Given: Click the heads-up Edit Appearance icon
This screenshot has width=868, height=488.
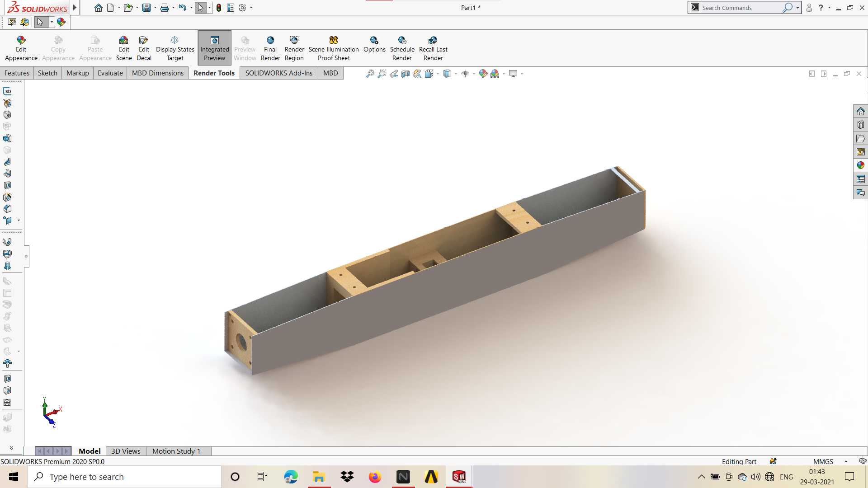Looking at the screenshot, I should tap(483, 74).
